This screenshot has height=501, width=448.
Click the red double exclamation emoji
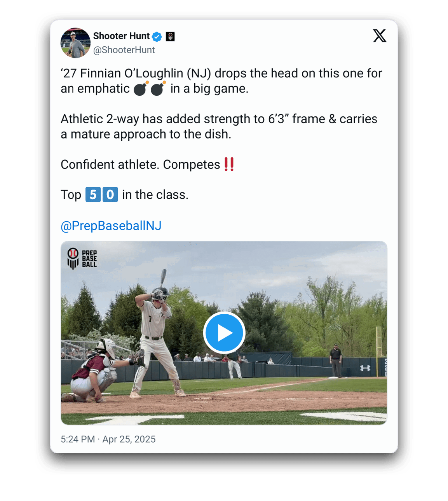point(229,165)
